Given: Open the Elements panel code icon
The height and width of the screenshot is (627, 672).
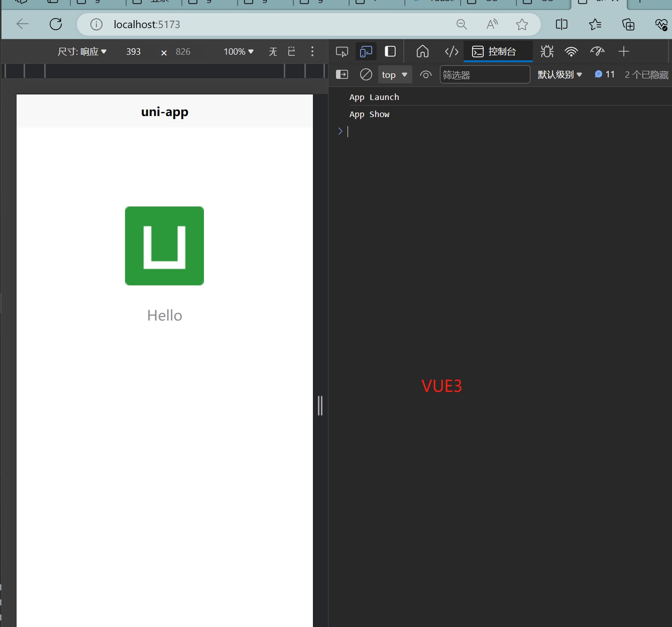Looking at the screenshot, I should point(452,51).
